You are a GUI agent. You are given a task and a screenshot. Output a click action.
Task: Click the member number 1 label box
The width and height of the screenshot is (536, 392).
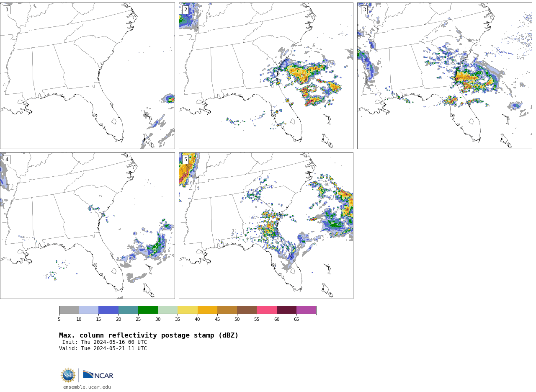coord(7,10)
